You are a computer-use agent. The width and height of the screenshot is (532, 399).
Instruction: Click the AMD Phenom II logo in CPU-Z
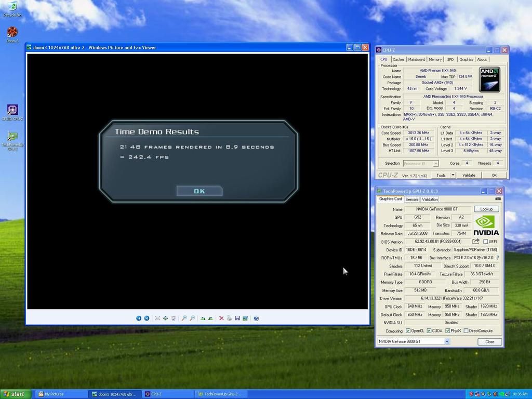click(x=489, y=79)
